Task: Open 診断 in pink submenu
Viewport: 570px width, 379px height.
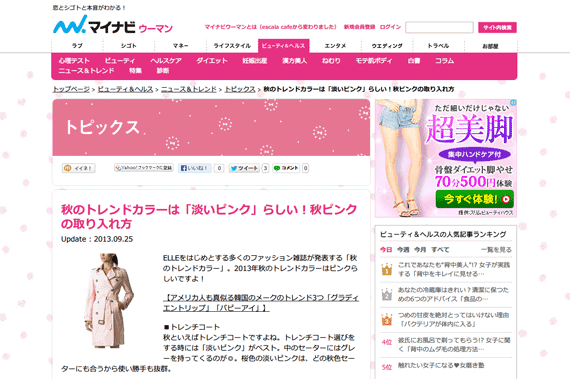Action: click(x=162, y=70)
